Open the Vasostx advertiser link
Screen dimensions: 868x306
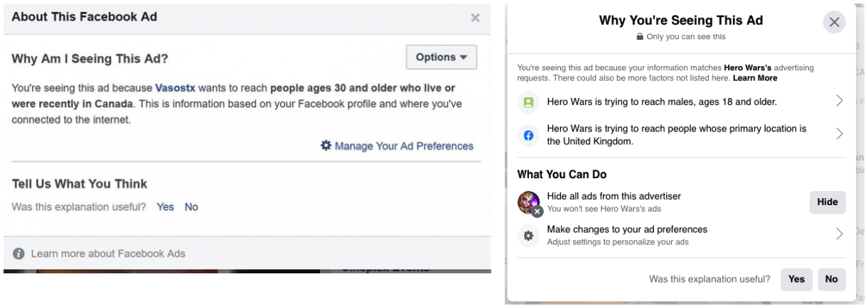pyautogui.click(x=175, y=89)
